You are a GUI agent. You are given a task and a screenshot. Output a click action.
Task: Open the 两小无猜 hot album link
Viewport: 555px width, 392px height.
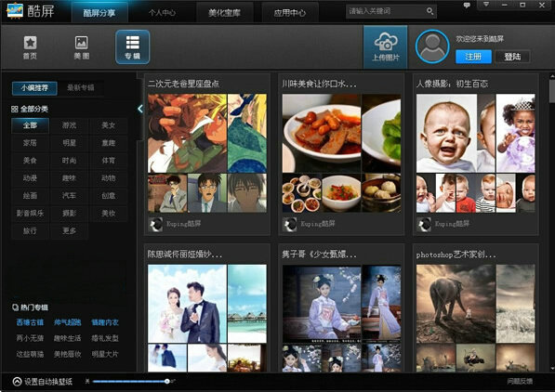30,338
